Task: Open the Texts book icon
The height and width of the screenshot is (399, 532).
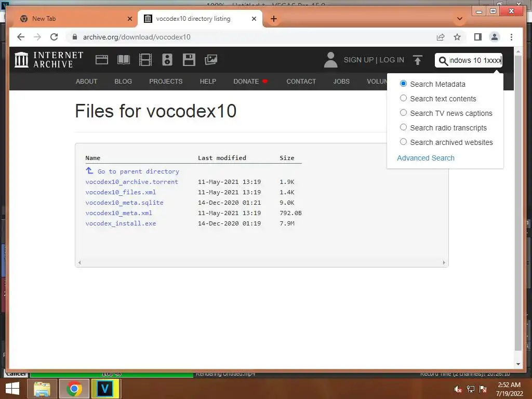Action: pos(124,60)
